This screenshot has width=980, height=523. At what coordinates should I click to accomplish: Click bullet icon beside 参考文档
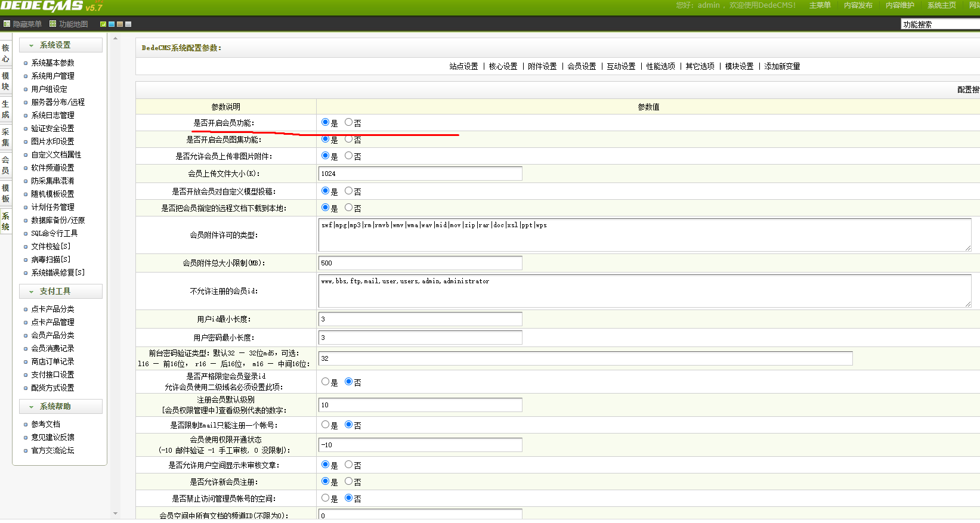pyautogui.click(x=26, y=425)
